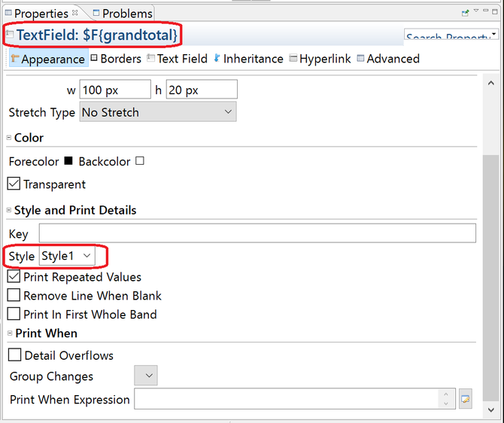504x423 pixels.
Task: Pick the black Forecolor swatch
Action: point(68,160)
